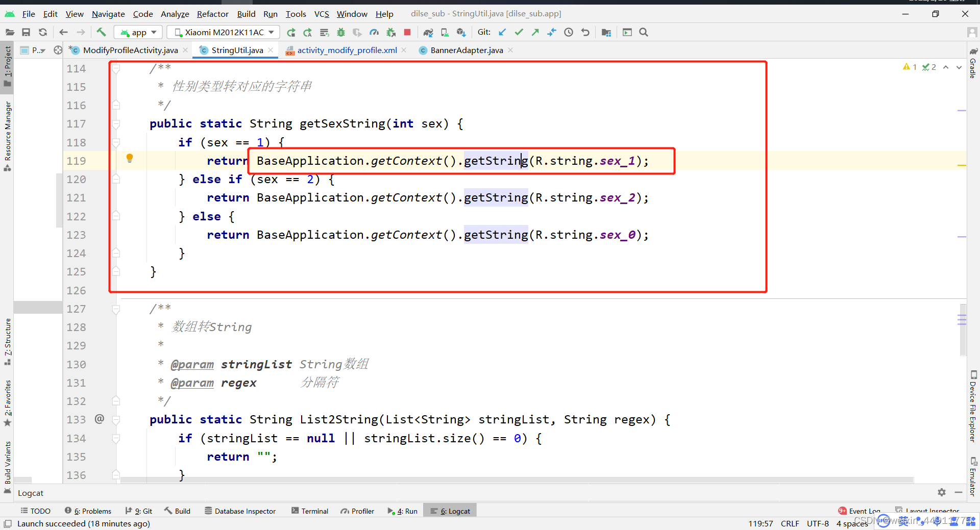Open the app run configuration dropdown

coord(138,32)
